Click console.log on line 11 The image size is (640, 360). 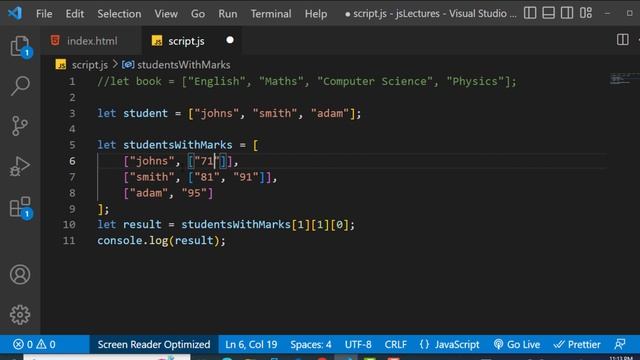tap(133, 240)
